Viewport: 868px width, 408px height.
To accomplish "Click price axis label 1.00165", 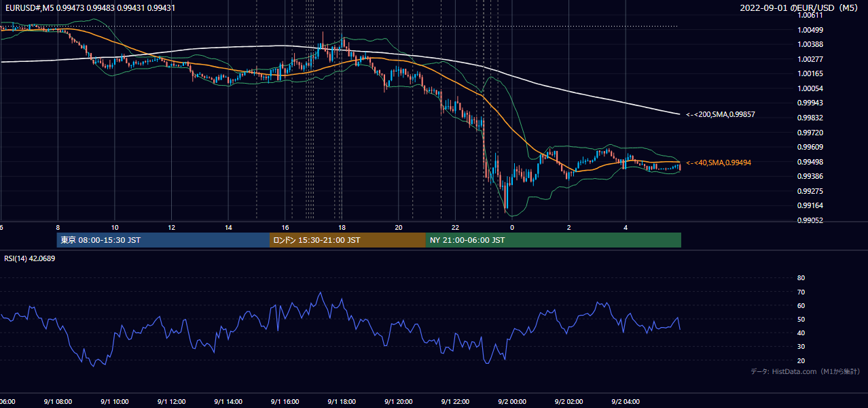I will (810, 73).
